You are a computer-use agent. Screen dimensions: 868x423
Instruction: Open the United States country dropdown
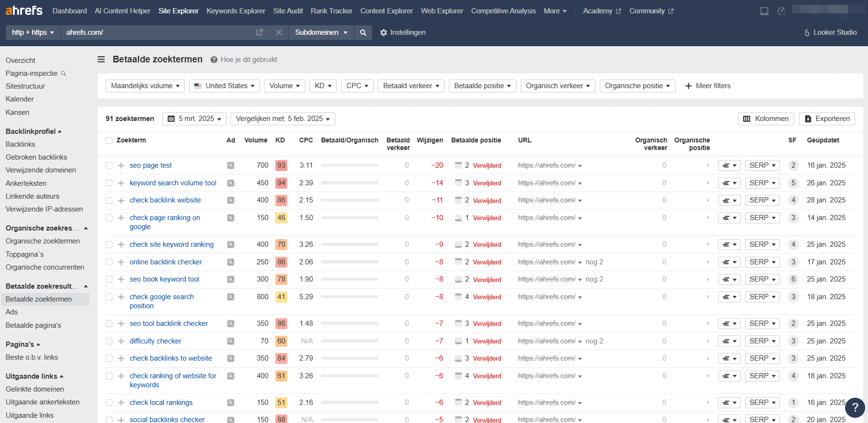tap(225, 86)
